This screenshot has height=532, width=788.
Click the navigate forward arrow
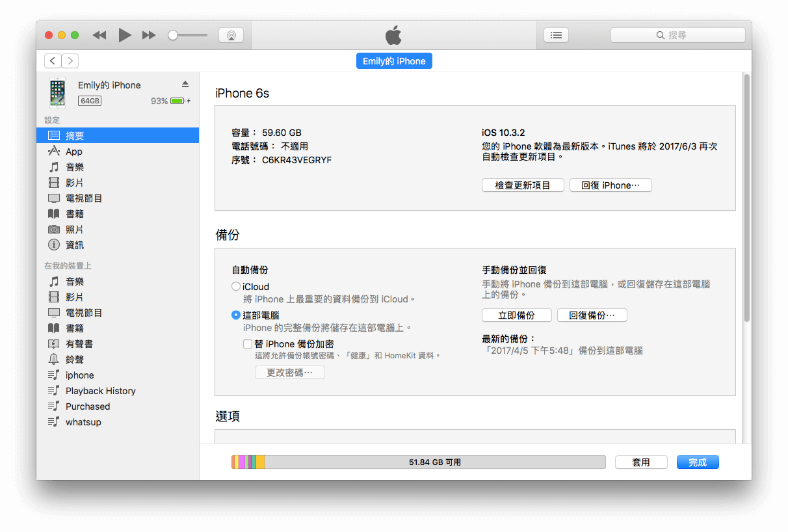70,61
